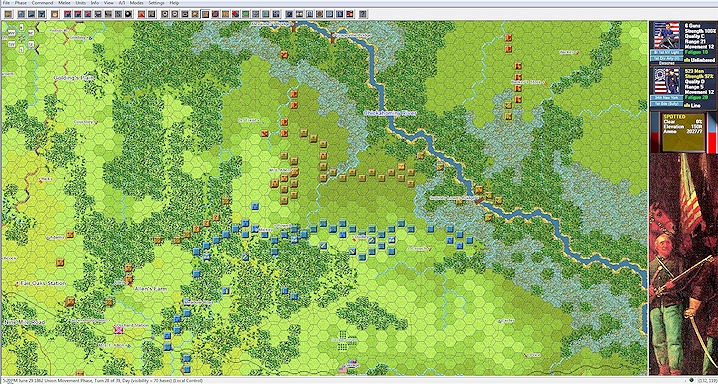718x384 pixels.
Task: Click the NE compass scroll button
Action: pos(31,33)
